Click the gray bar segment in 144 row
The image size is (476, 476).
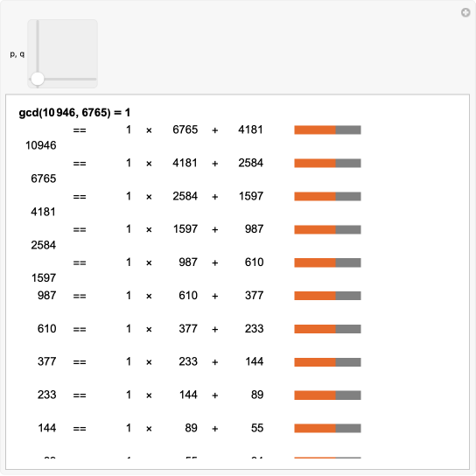pos(348,429)
